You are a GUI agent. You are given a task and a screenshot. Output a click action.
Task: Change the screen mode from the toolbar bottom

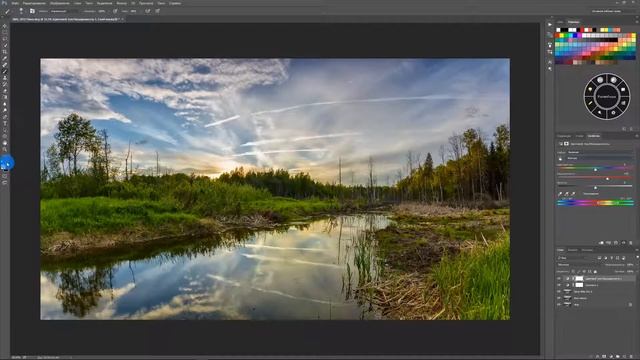(x=4, y=182)
